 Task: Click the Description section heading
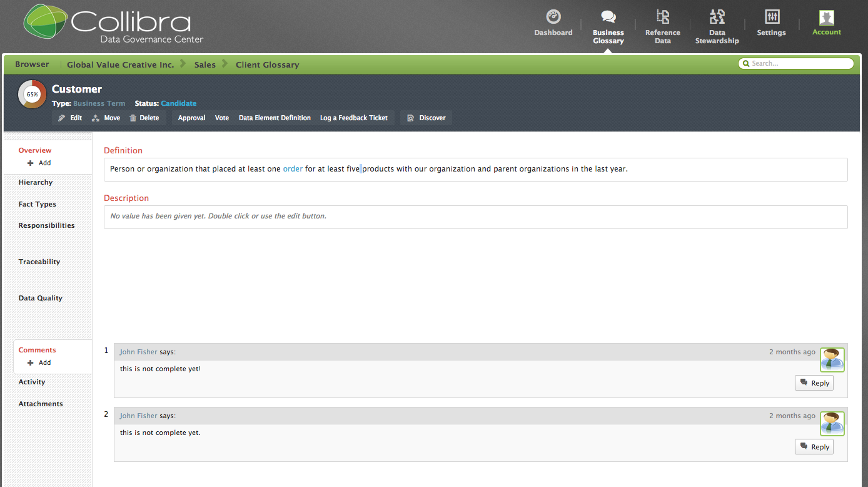click(x=126, y=198)
